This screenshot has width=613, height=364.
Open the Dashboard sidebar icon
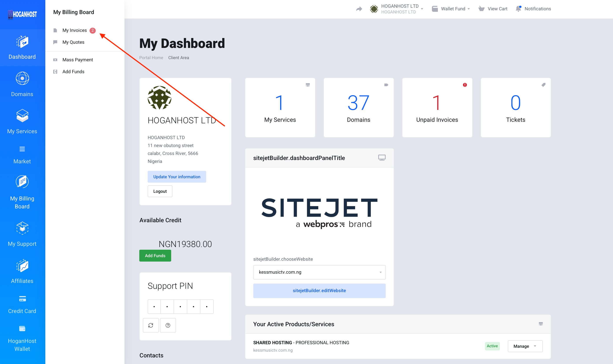pyautogui.click(x=22, y=42)
